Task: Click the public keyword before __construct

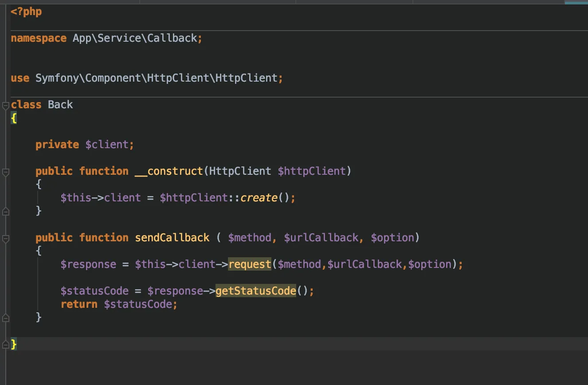Action: pyautogui.click(x=54, y=171)
